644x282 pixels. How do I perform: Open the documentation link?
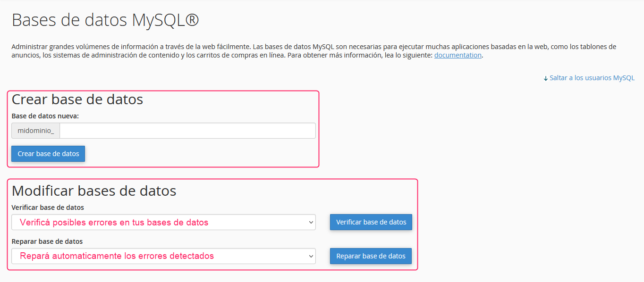pos(458,55)
